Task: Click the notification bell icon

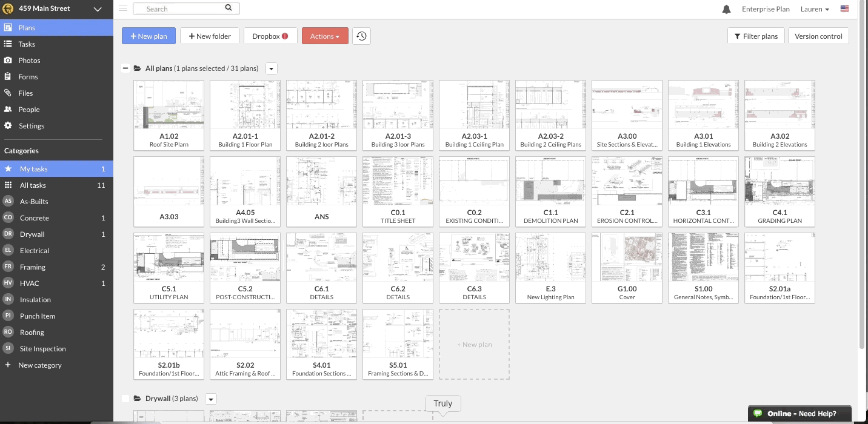Action: [x=726, y=9]
